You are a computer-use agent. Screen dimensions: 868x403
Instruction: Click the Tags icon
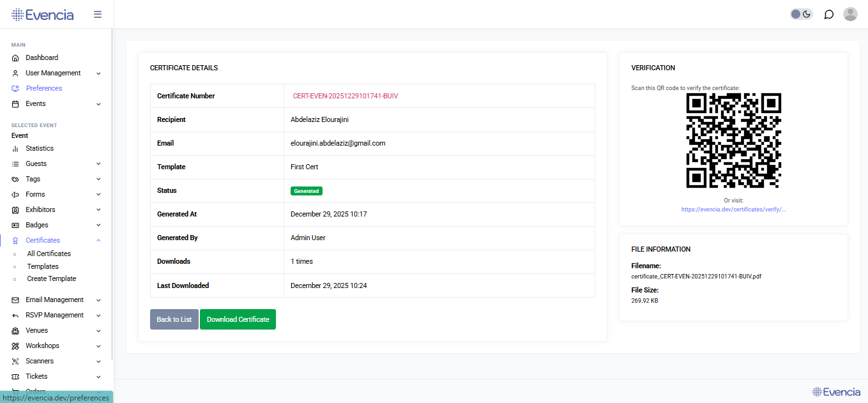[x=14, y=179]
